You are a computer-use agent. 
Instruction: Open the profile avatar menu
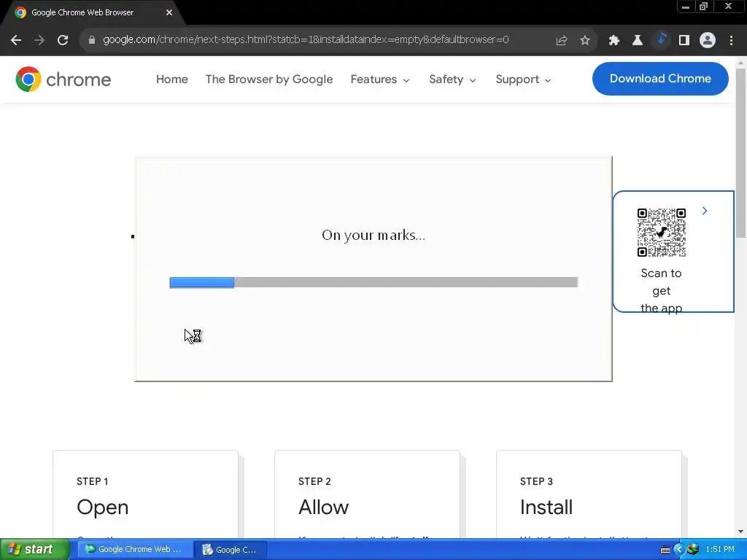[x=708, y=40]
